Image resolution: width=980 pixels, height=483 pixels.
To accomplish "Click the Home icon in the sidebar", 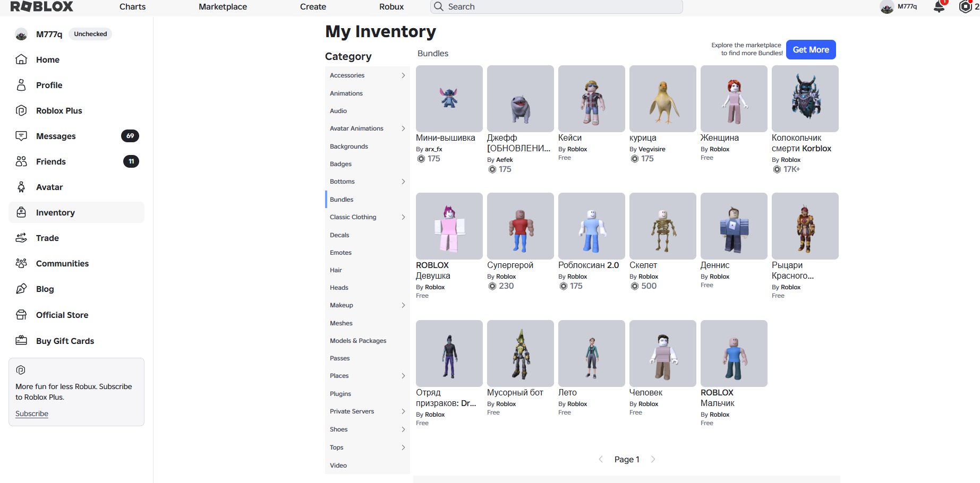I will click(21, 59).
